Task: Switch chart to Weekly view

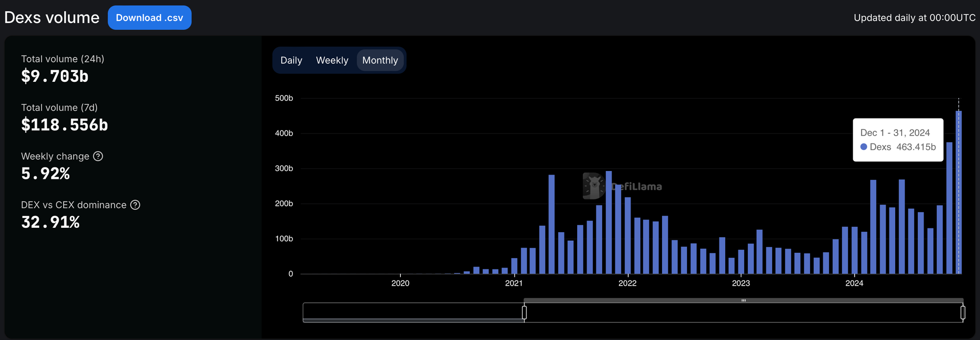Action: click(x=332, y=60)
